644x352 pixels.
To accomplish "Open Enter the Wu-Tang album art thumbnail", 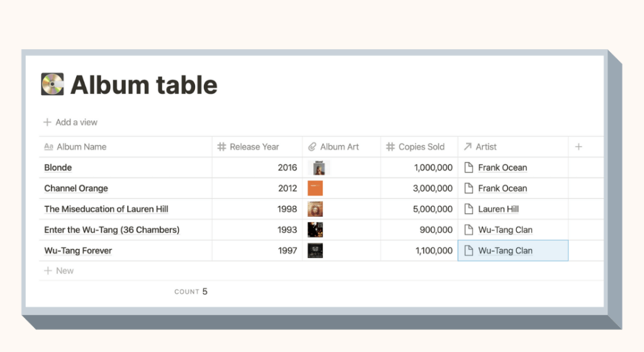I will click(x=315, y=230).
